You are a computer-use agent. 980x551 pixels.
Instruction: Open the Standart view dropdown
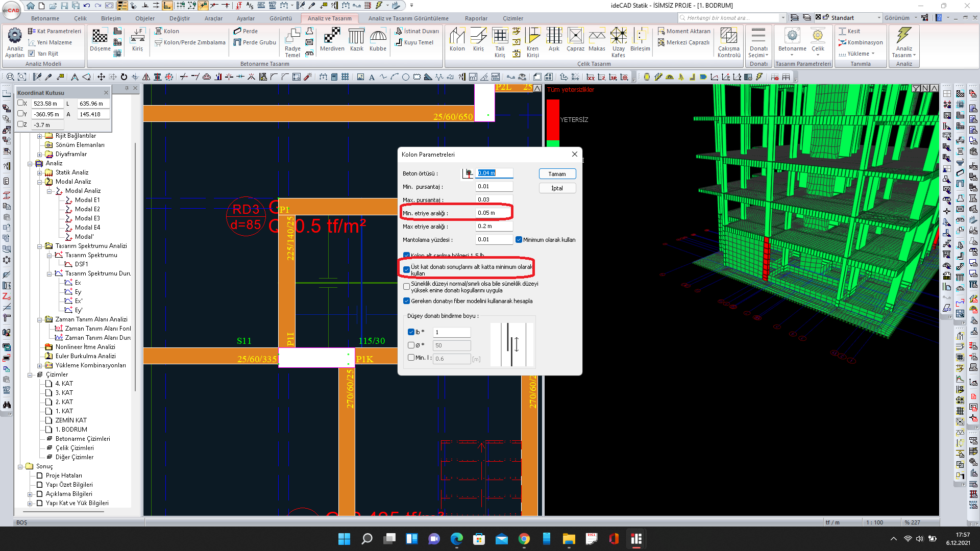click(878, 18)
